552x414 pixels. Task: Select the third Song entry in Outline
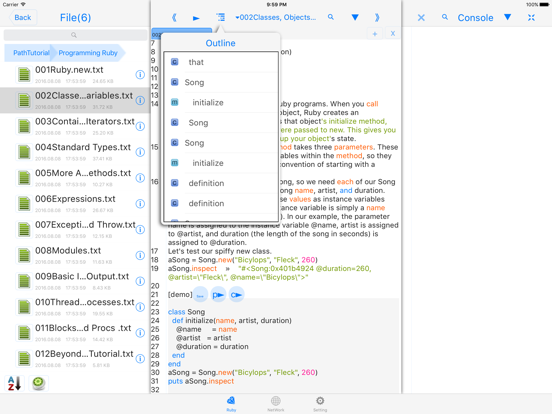pyautogui.click(x=221, y=143)
